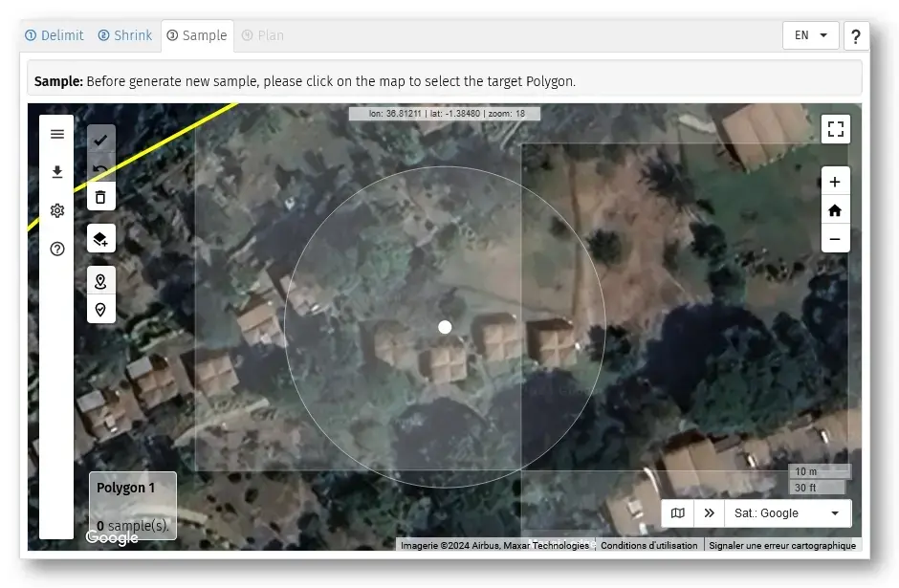Expand the Sat.: Google basemap dropdown
The image size is (899, 588).
(x=787, y=513)
